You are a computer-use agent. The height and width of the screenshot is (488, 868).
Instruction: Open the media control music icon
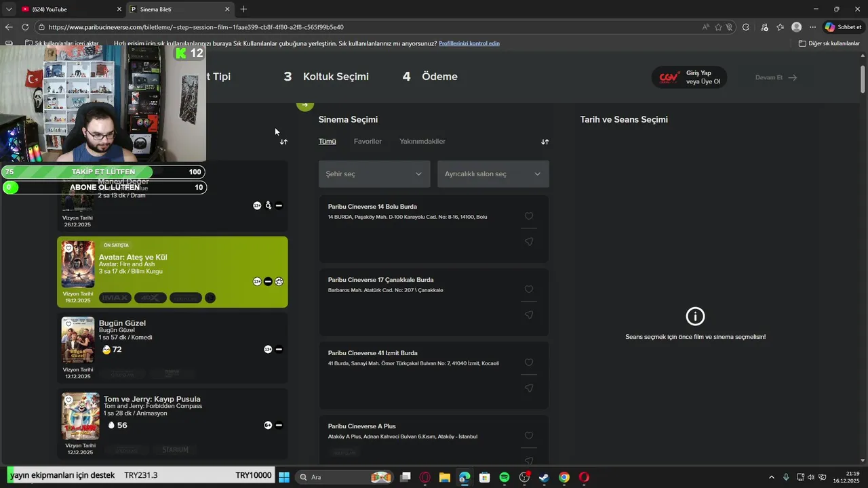pyautogui.click(x=764, y=27)
